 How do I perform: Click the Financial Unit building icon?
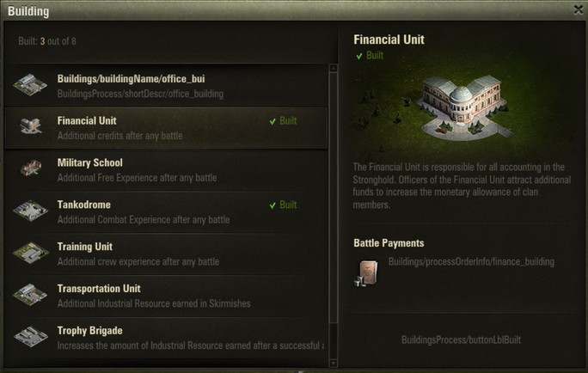coord(31,127)
